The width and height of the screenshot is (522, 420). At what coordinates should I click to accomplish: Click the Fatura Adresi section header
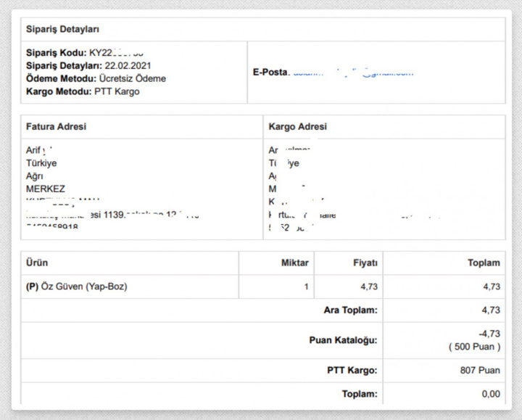coord(56,126)
